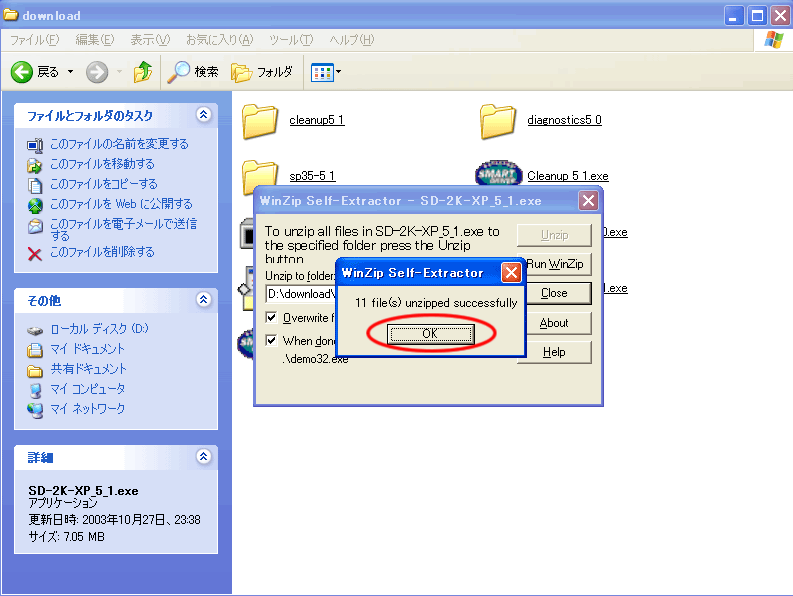Click the Help button in WinZip extractor

554,352
